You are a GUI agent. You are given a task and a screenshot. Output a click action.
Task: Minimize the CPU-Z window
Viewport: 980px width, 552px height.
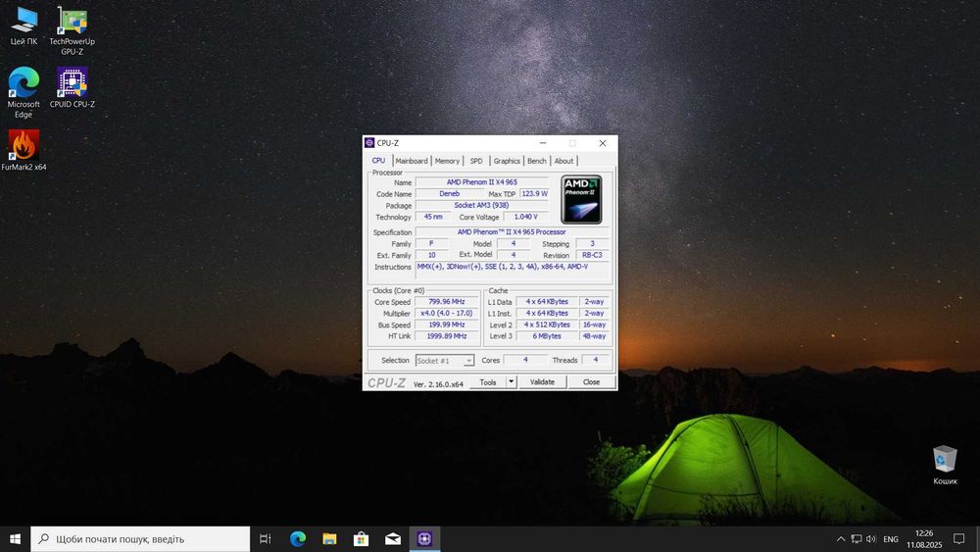tap(543, 143)
